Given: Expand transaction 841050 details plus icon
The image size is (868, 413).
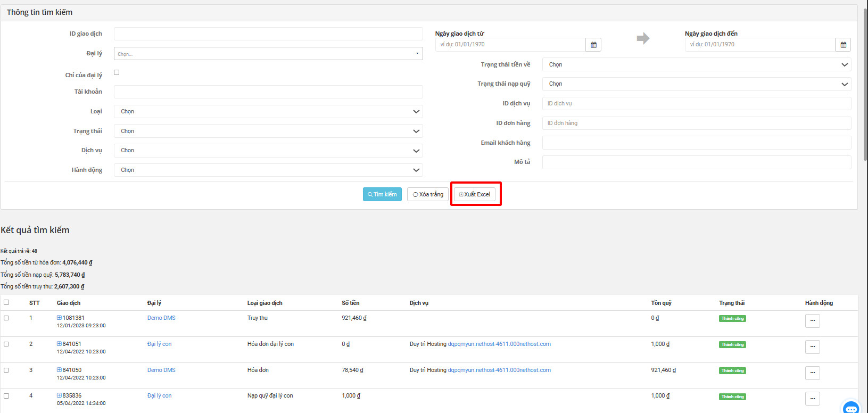Looking at the screenshot, I should coord(59,370).
